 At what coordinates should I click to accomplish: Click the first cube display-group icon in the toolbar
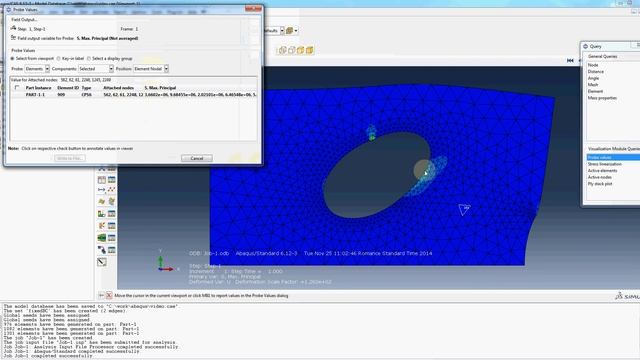(x=282, y=50)
